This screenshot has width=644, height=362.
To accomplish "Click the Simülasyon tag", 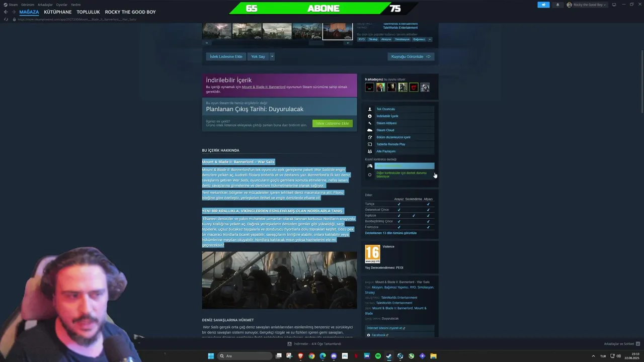I will 403,39.
